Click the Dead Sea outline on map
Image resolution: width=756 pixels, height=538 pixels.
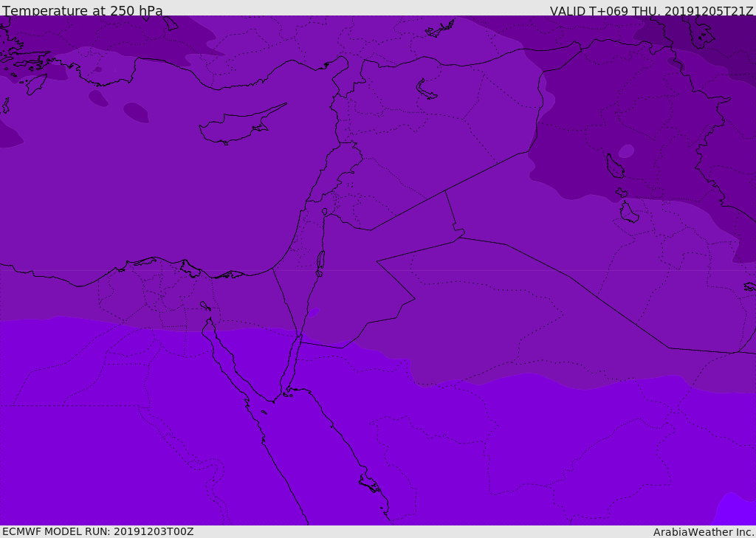pyautogui.click(x=320, y=263)
